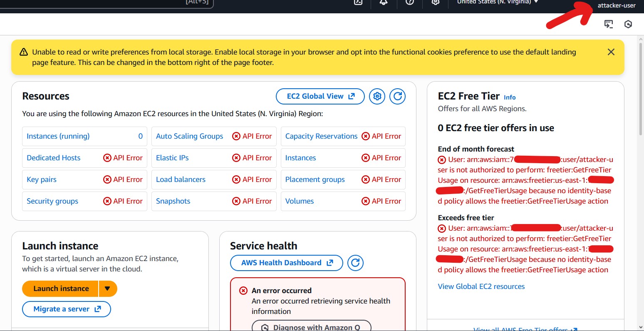Click the Launch instance button

tap(61, 289)
